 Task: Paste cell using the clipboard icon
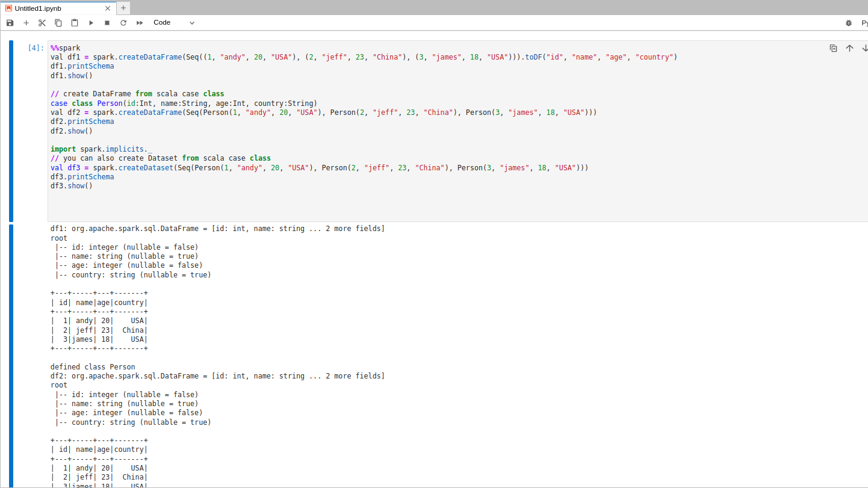75,23
